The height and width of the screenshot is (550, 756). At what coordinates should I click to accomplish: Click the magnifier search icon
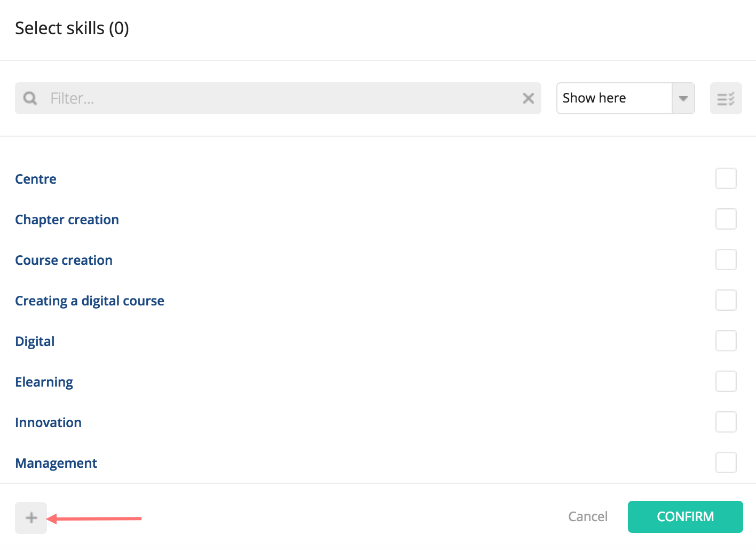tap(30, 98)
